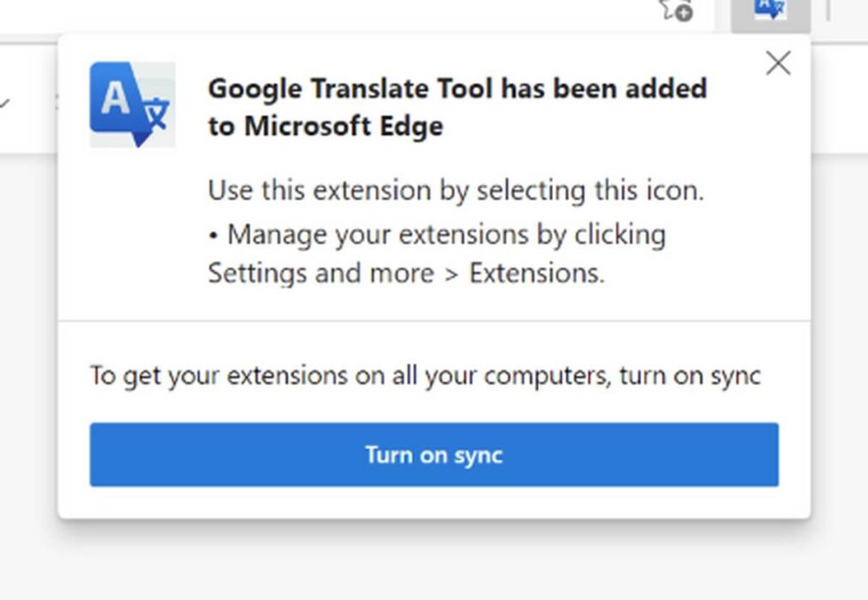
Task: Click the Turn on sync button
Action: [x=434, y=454]
